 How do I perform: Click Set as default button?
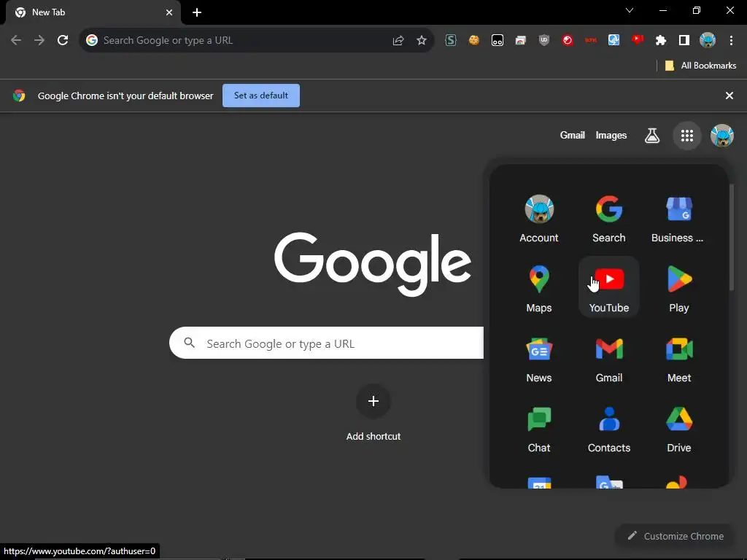[x=261, y=96]
